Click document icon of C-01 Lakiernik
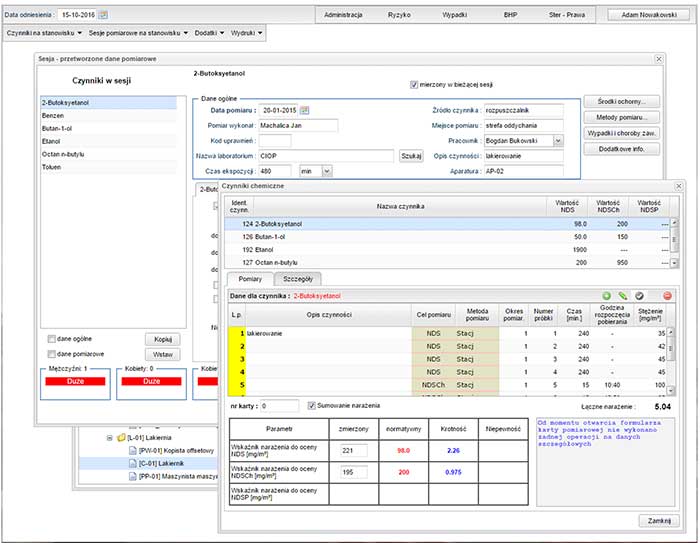700x543 pixels. click(x=132, y=464)
